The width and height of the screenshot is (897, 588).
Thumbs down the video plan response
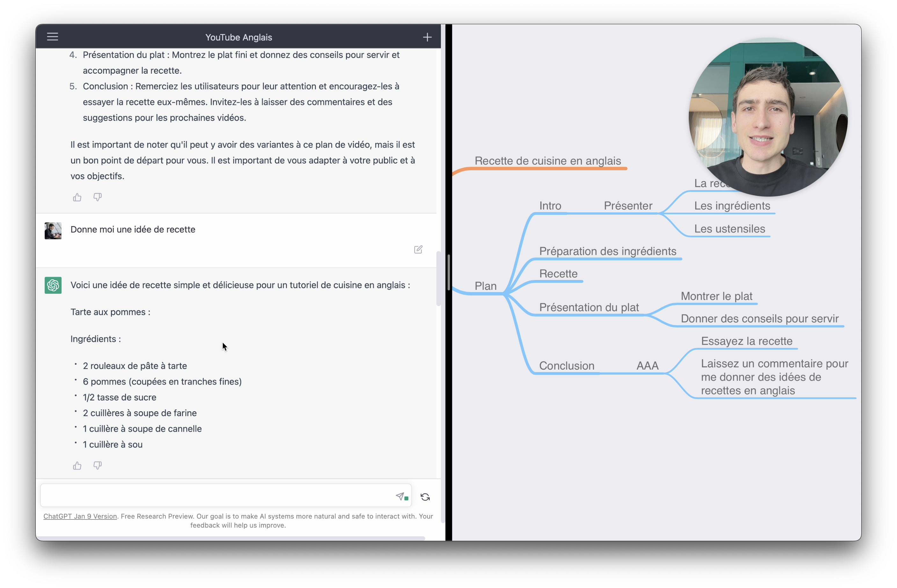pos(98,197)
